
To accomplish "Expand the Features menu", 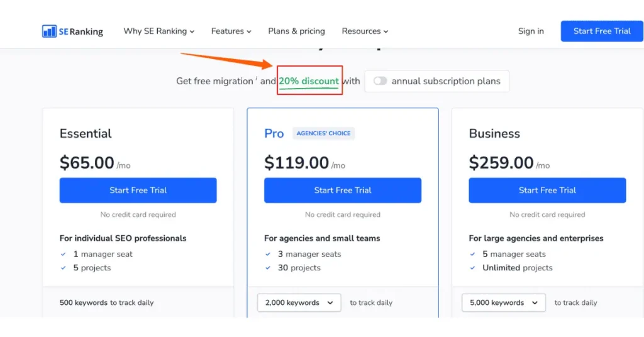I will (231, 31).
